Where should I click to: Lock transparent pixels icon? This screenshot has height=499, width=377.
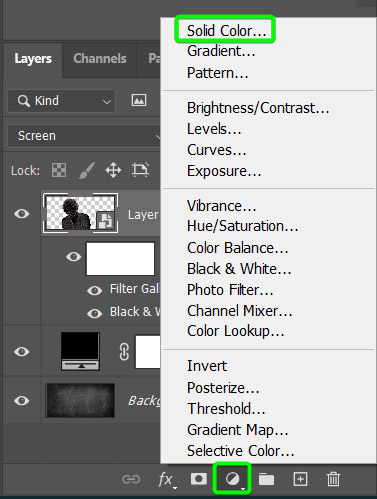[59, 170]
